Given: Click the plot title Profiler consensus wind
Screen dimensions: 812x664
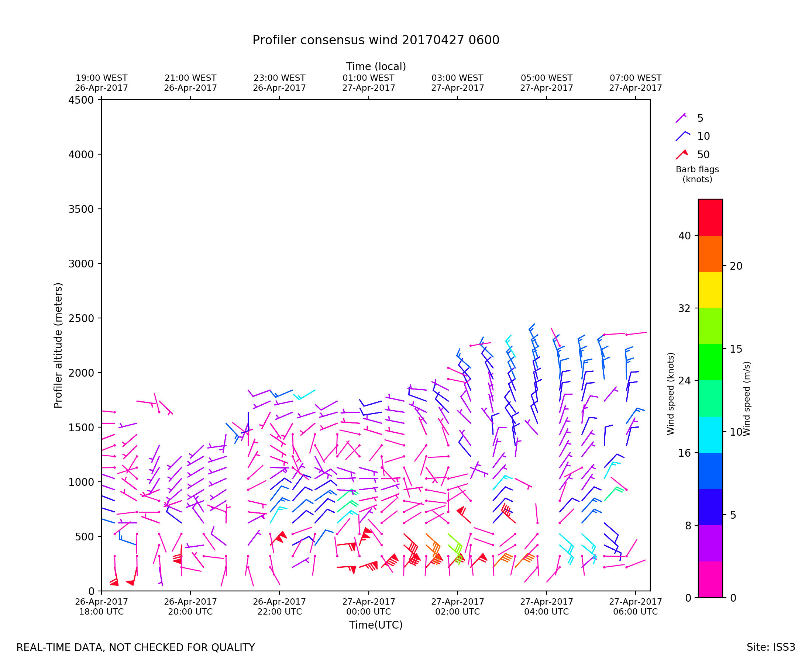Looking at the screenshot, I should pyautogui.click(x=376, y=40).
